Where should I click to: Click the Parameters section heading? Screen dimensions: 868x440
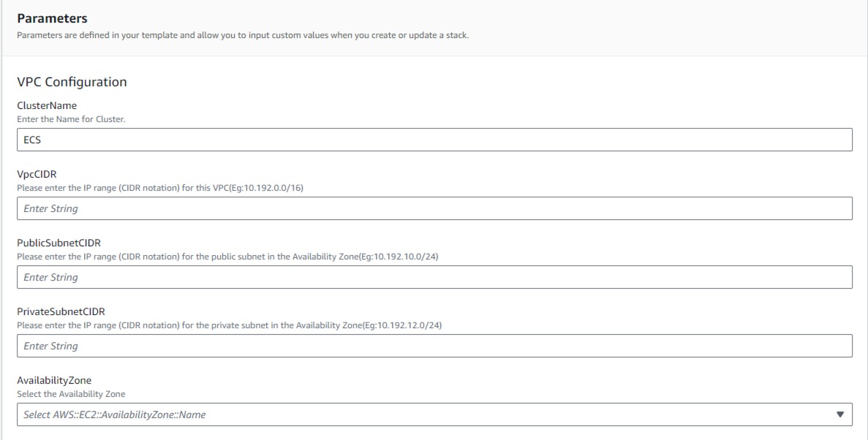point(52,18)
